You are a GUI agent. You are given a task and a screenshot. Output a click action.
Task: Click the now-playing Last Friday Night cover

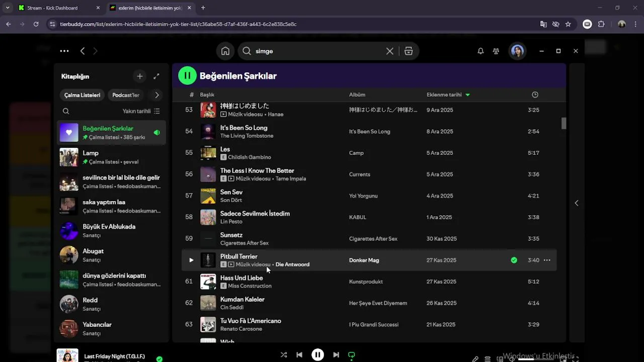pos(67,355)
